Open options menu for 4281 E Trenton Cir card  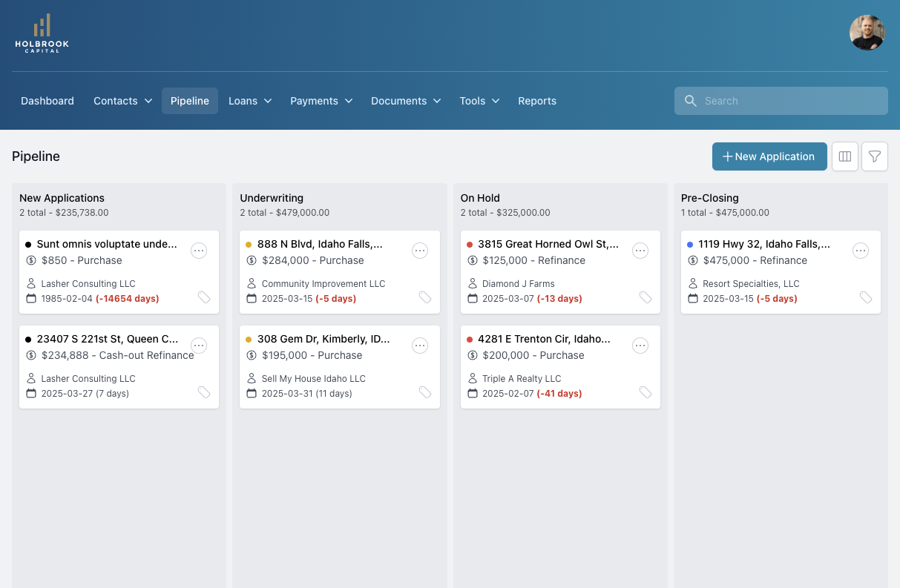pos(640,346)
